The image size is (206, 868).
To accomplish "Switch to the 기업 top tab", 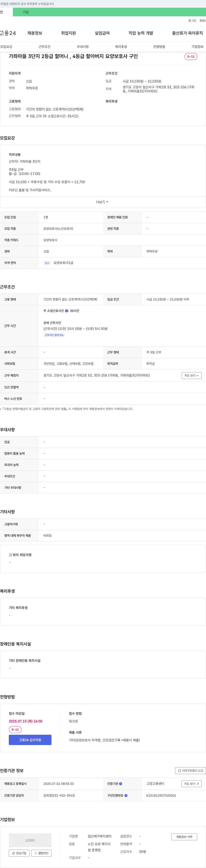I will tap(26, 12).
